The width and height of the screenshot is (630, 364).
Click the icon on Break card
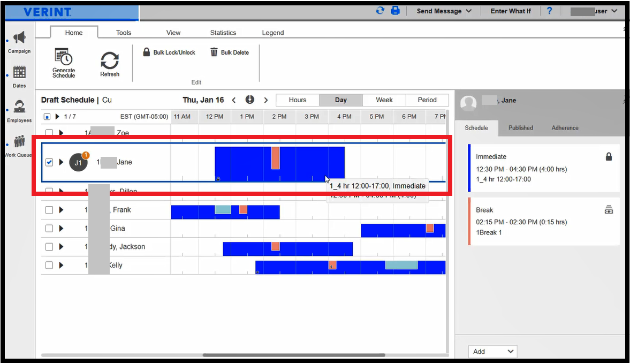609,210
